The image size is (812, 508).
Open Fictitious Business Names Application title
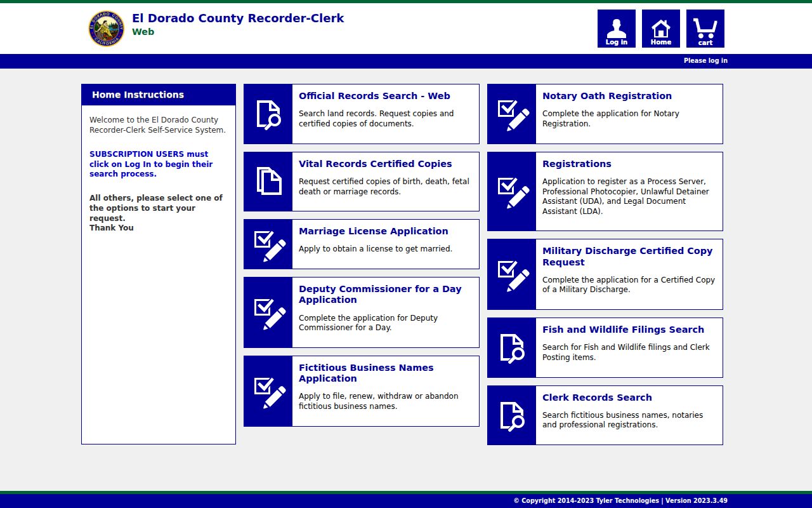tap(366, 373)
